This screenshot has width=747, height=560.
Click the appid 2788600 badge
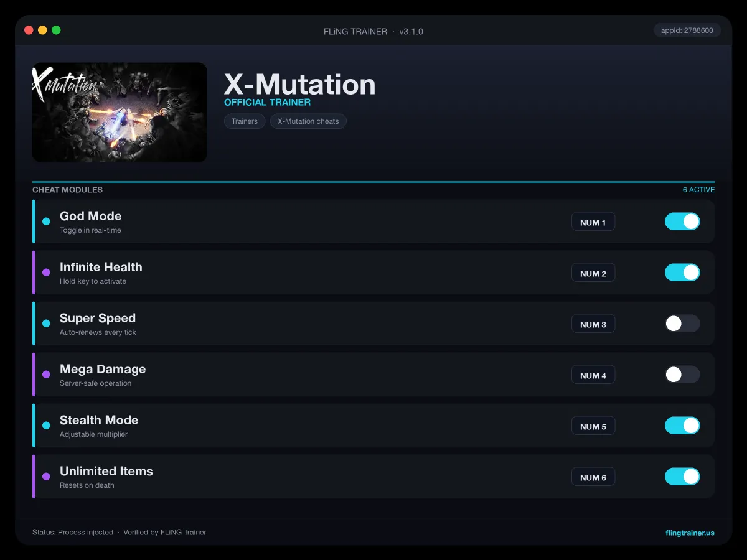pyautogui.click(x=687, y=30)
